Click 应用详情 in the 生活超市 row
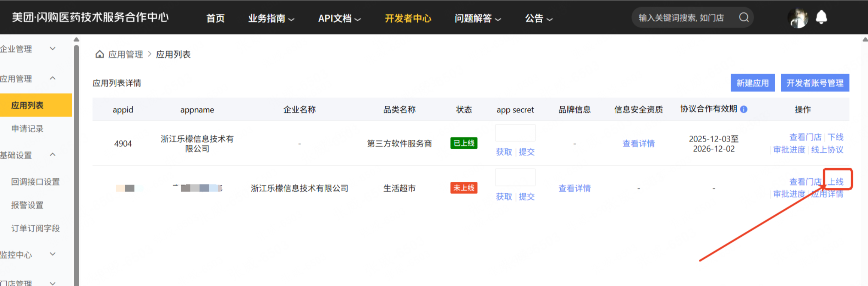Viewport: 868px width, 286px height. pos(827,194)
